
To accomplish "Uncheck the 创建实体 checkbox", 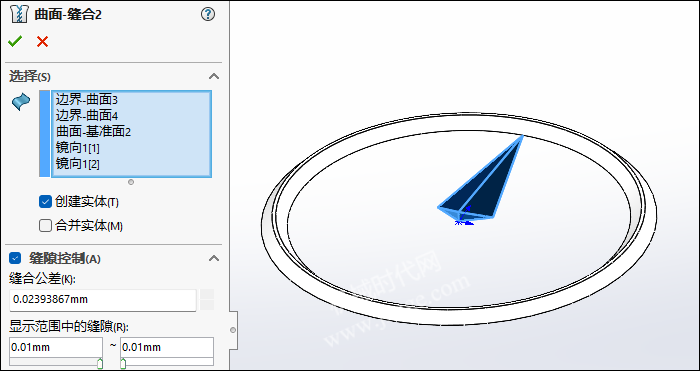I will 46,202.
